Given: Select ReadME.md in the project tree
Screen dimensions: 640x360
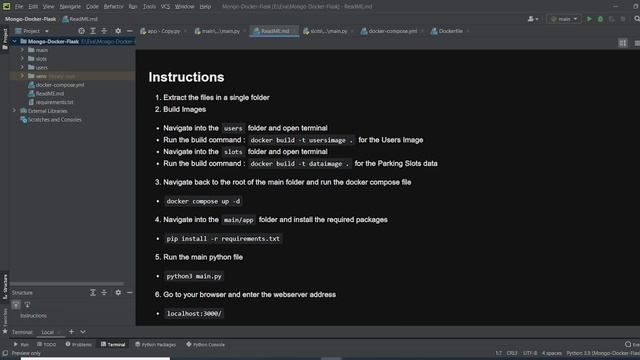Looking at the screenshot, I should coord(46,93).
